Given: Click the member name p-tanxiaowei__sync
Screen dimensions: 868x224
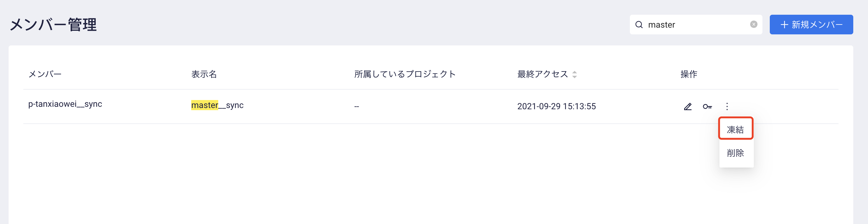Looking at the screenshot, I should point(65,104).
